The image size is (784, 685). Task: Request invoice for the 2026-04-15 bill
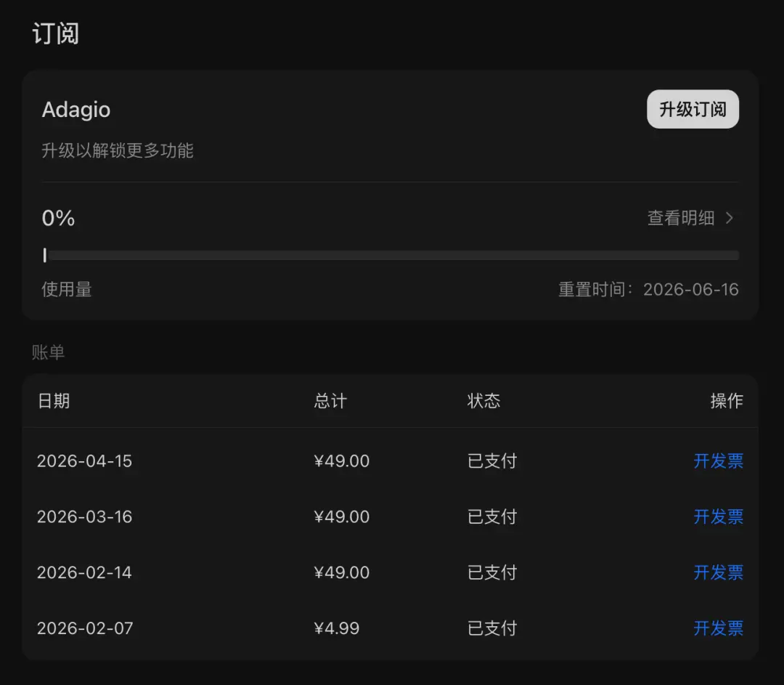click(718, 461)
